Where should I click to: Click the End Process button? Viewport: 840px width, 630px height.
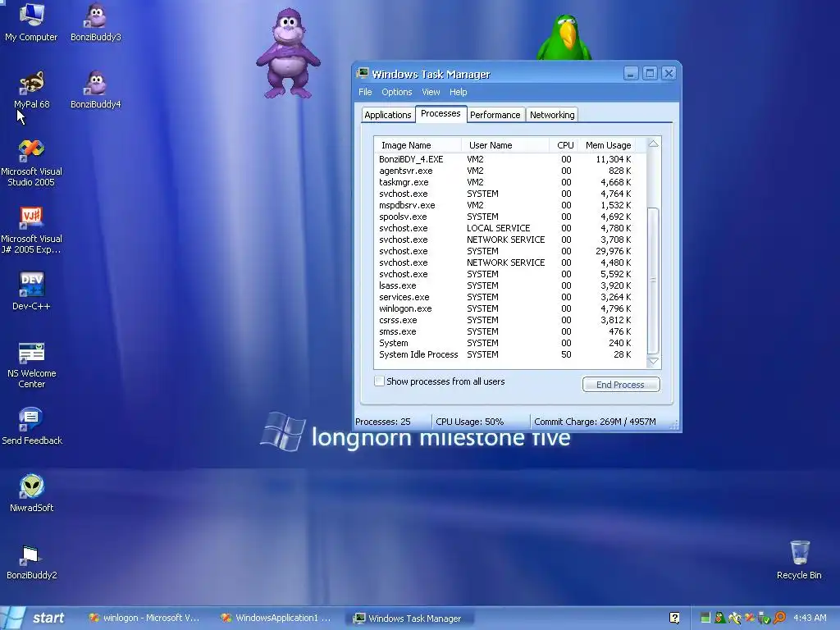pos(620,385)
